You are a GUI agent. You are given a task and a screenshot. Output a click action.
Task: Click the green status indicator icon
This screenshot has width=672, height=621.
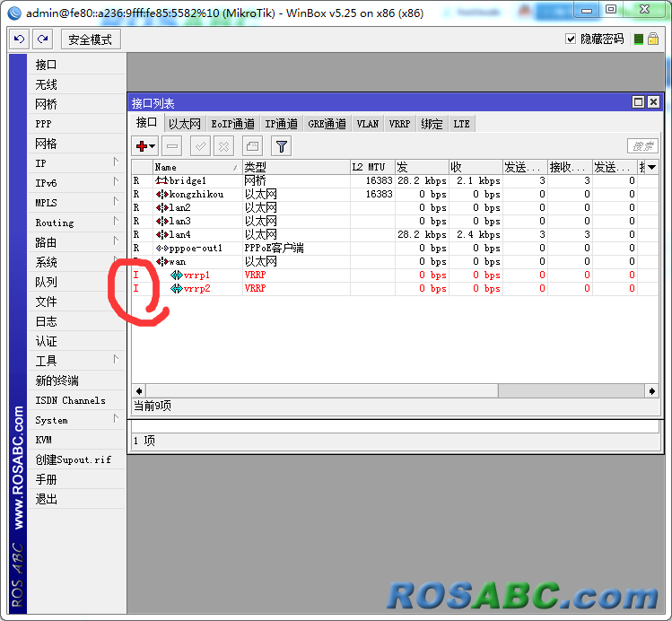tap(638, 39)
